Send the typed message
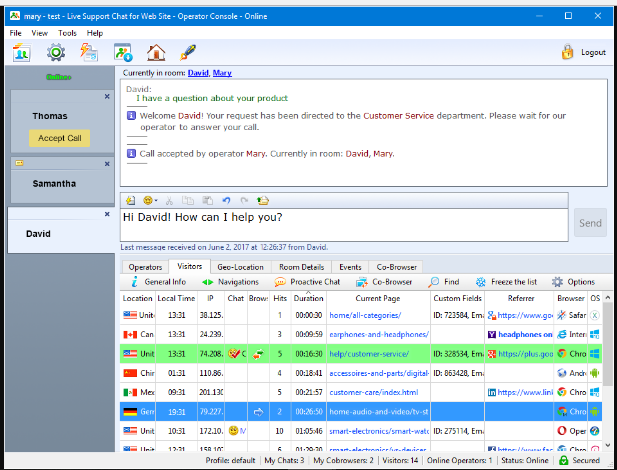 [x=590, y=223]
